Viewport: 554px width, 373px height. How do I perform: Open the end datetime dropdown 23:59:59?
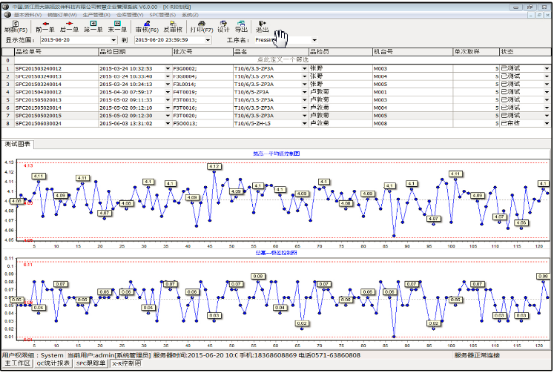pos(208,40)
